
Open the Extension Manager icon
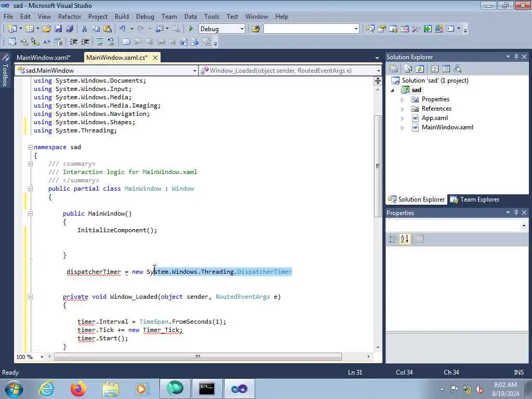tap(438, 29)
